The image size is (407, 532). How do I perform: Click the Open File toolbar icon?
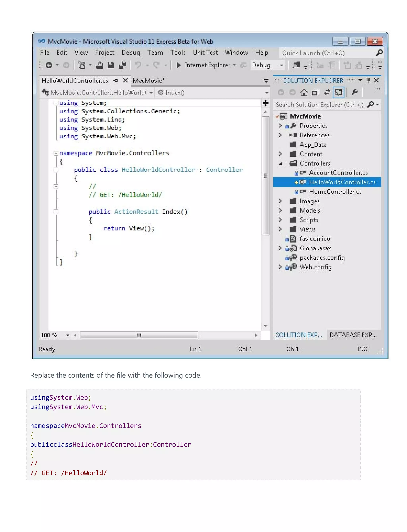click(99, 65)
